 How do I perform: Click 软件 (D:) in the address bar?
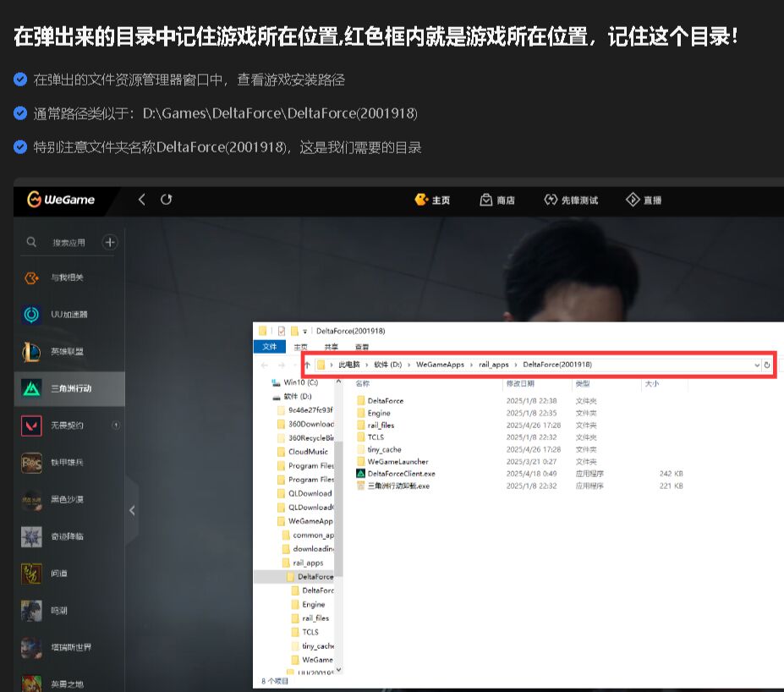388,365
